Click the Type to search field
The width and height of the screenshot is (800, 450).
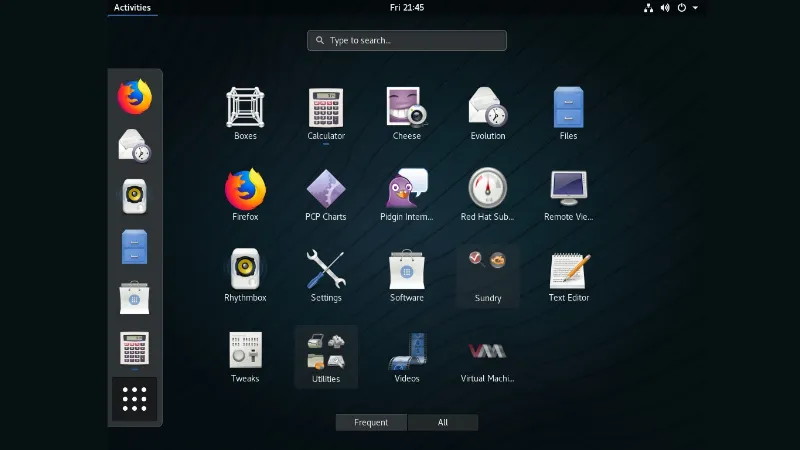click(407, 41)
